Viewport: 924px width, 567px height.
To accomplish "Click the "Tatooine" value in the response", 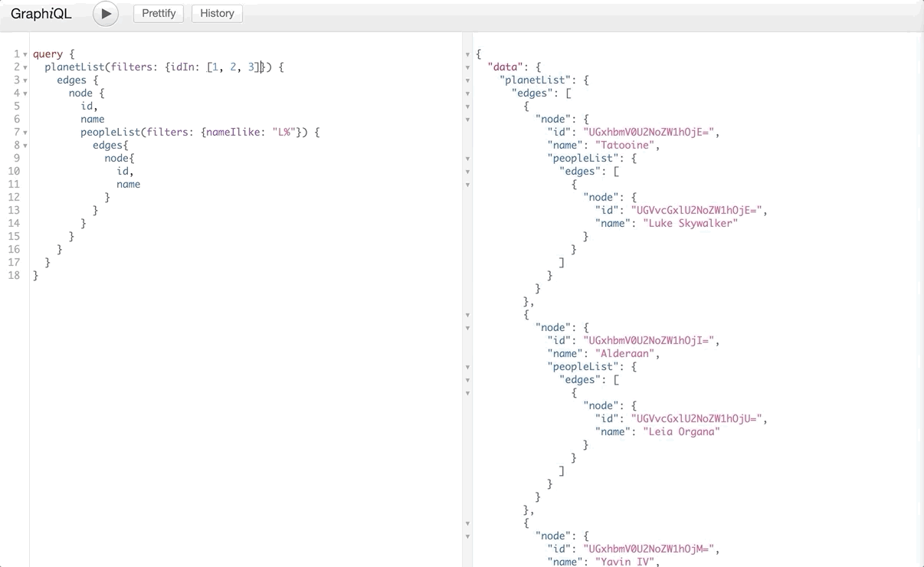I will 627,146.
